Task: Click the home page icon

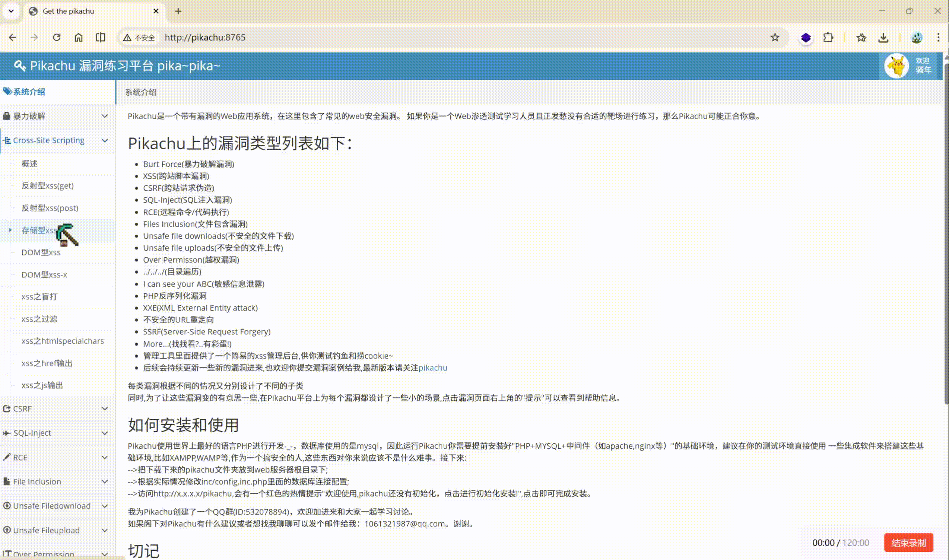Action: [79, 37]
